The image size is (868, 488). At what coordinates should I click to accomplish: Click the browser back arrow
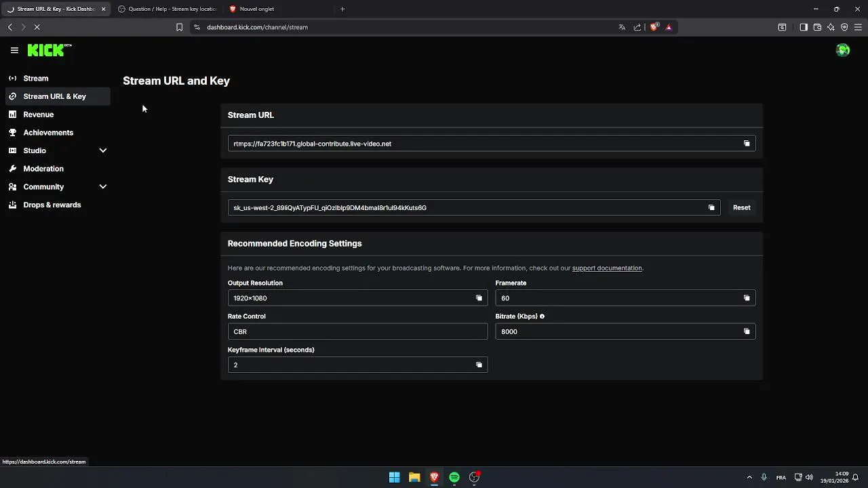9,27
